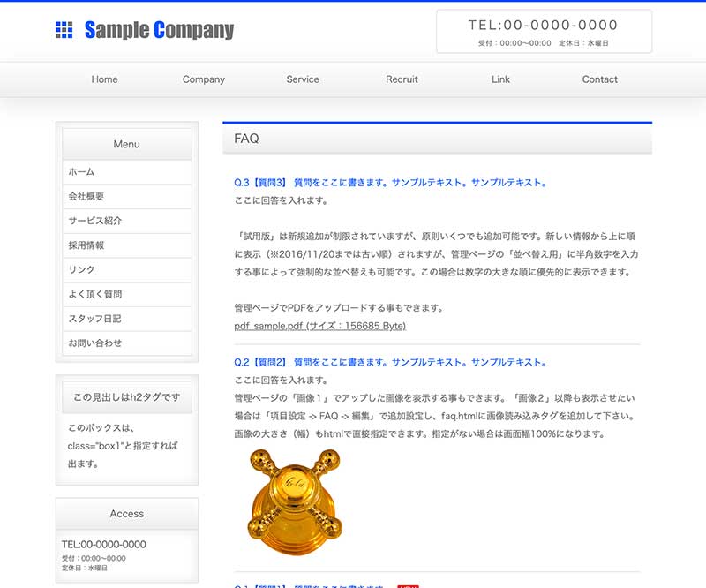Click the Access sidebar heading
706x588 pixels.
click(127, 514)
